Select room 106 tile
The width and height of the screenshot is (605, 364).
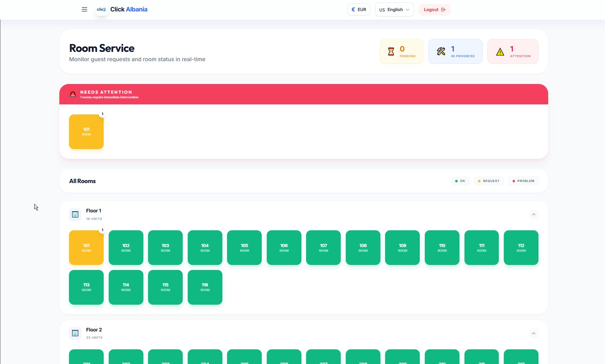point(284,248)
